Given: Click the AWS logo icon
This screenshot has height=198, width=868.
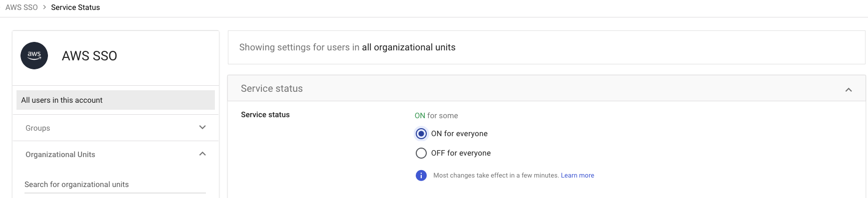Looking at the screenshot, I should point(34,55).
